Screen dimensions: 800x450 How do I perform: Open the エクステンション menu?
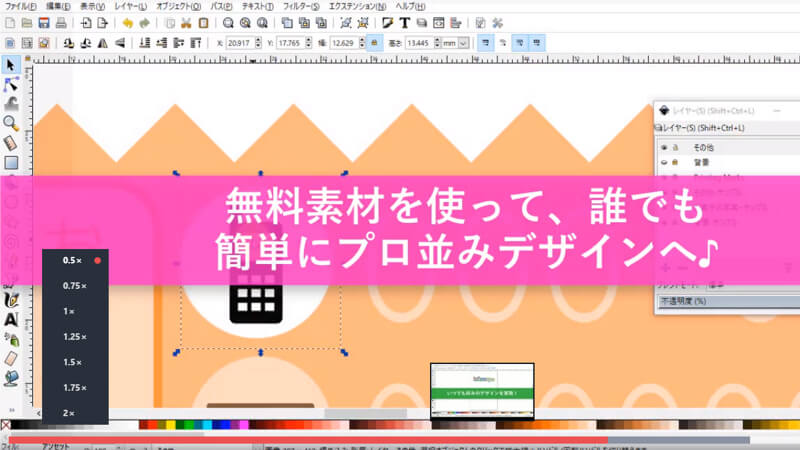(357, 6)
